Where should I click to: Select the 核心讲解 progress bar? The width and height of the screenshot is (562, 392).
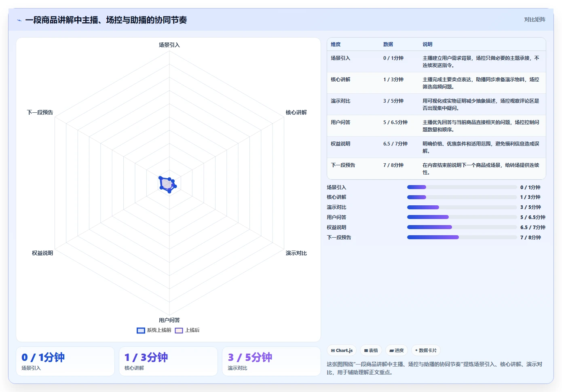click(x=462, y=197)
